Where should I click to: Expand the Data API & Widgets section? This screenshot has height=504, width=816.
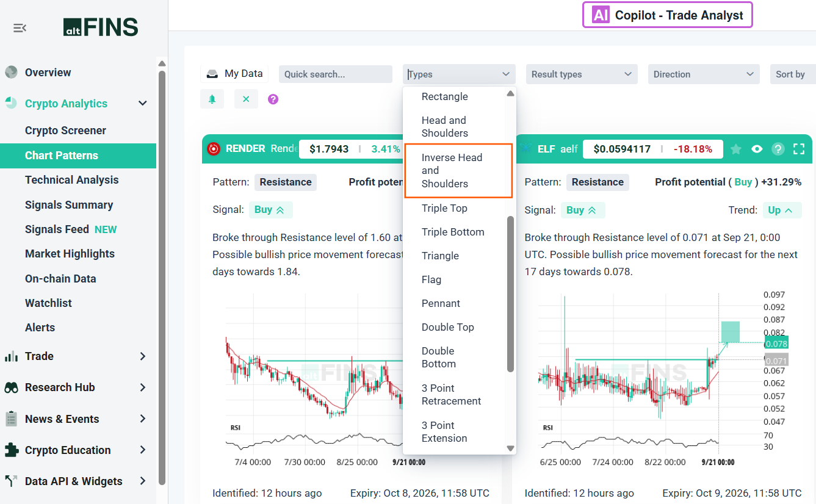143,481
